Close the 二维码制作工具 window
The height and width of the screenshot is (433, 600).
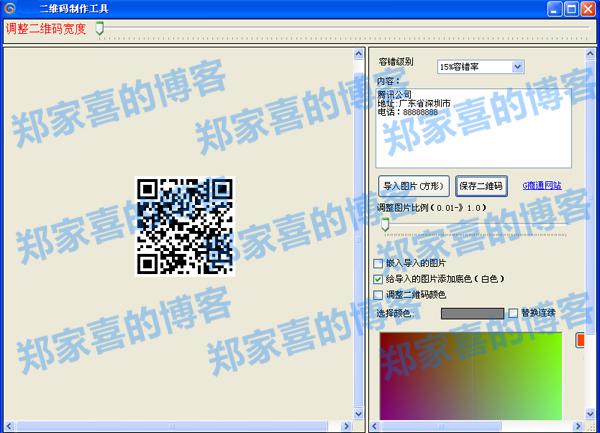(588, 9)
